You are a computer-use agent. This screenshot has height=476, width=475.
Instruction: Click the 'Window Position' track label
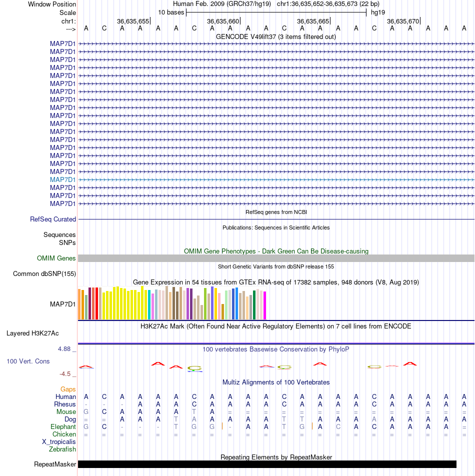52,4
